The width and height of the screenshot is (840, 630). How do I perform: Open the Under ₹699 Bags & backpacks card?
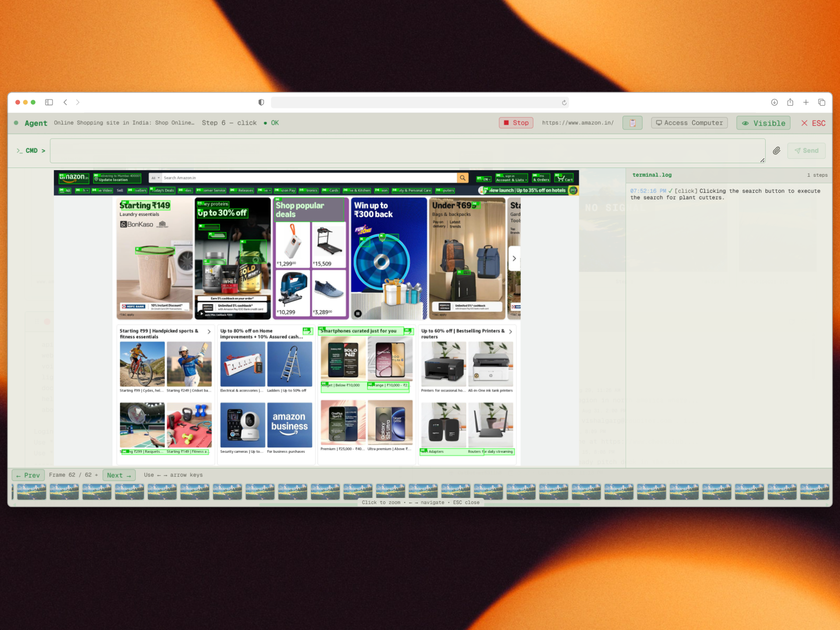click(467, 258)
